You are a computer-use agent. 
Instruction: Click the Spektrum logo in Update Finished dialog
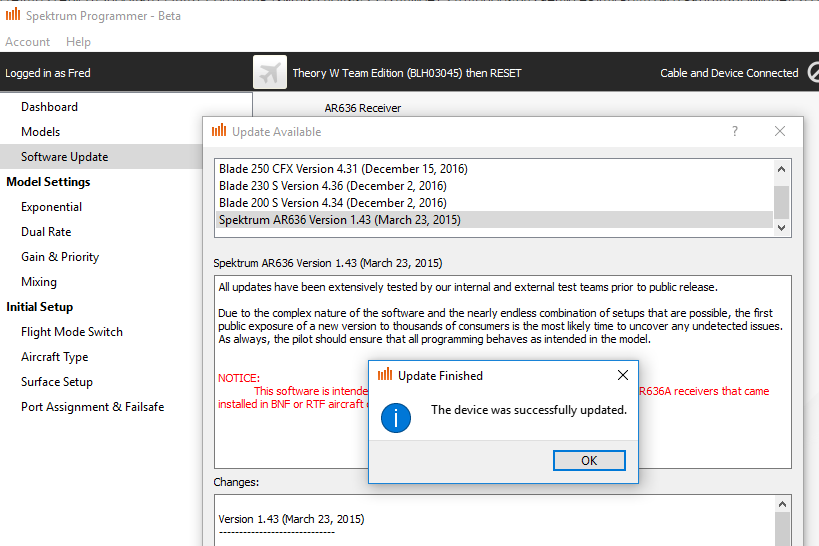[x=384, y=375]
